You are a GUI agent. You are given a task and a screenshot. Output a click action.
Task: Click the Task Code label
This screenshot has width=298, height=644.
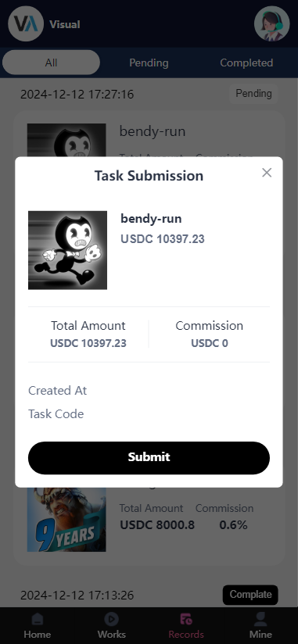click(x=56, y=414)
